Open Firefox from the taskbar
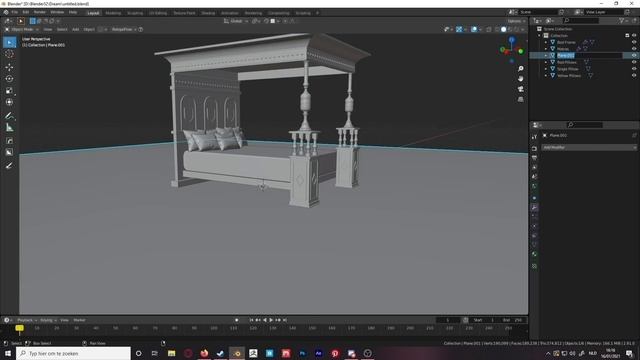The width and height of the screenshot is (640, 360). [204, 353]
